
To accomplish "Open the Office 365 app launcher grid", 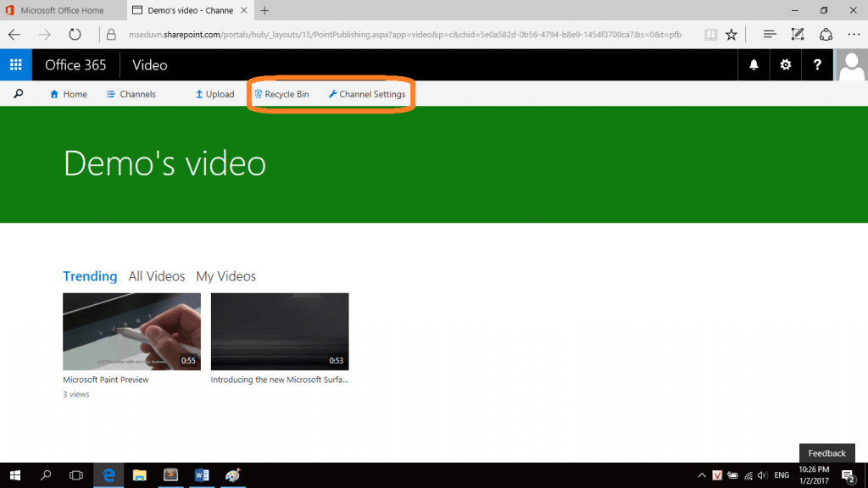I will 15,64.
